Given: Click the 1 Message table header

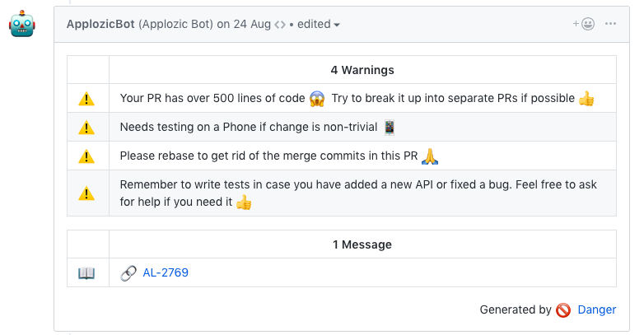Looking at the screenshot, I should pyautogui.click(x=362, y=244).
